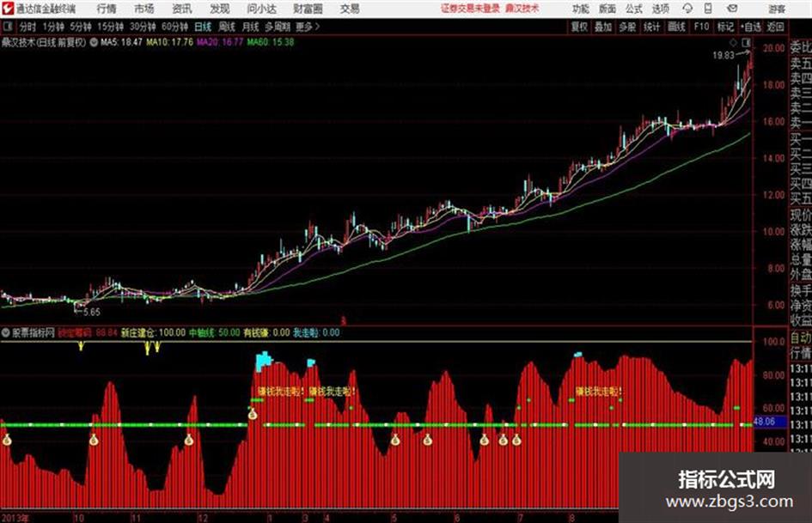Click the mobile phone icon
Image resolution: width=812 pixels, height=523 pixels.
708,9
